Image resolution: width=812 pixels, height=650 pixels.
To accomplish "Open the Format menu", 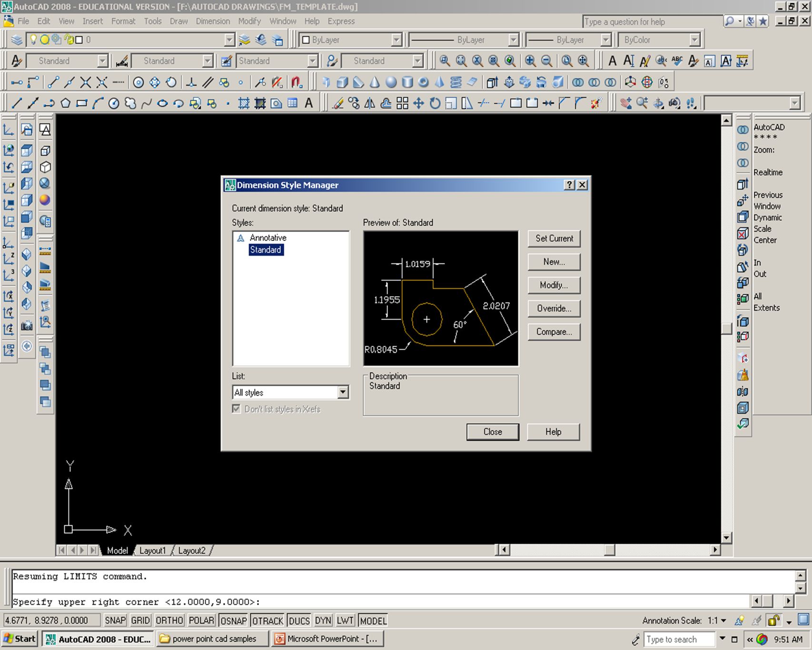I will (123, 21).
